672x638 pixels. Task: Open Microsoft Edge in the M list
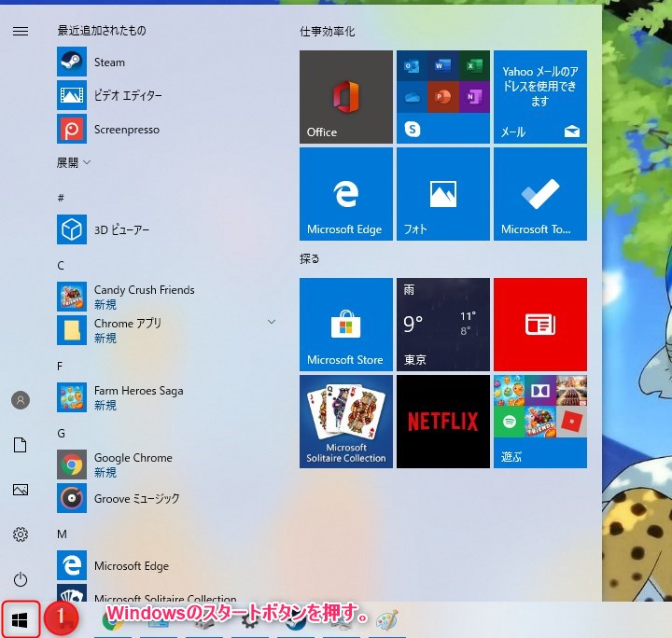167,565
